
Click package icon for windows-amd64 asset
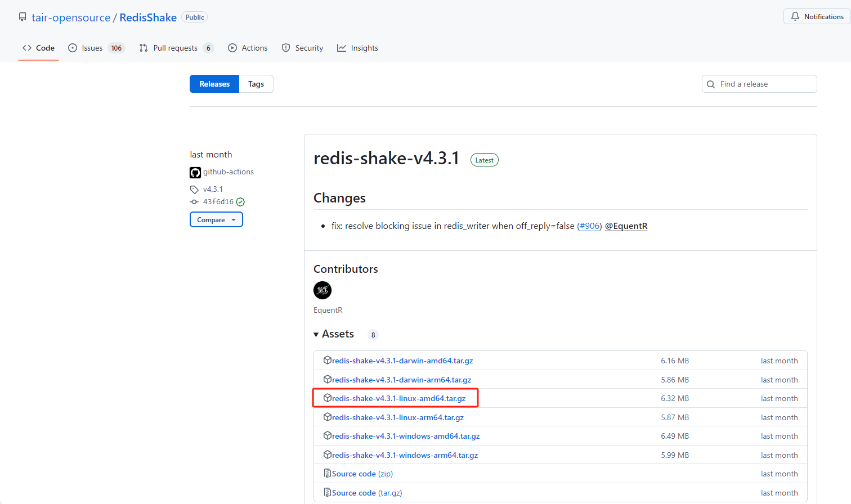[x=328, y=435]
